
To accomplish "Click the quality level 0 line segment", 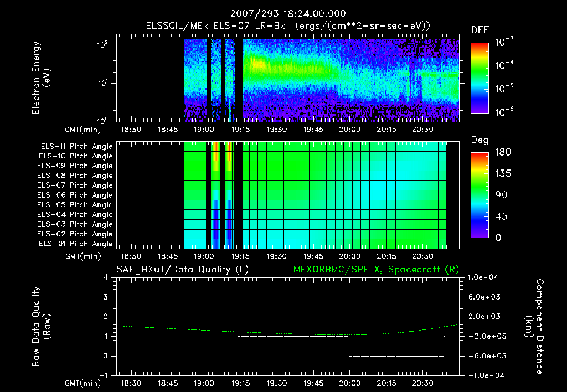I will tap(396, 356).
